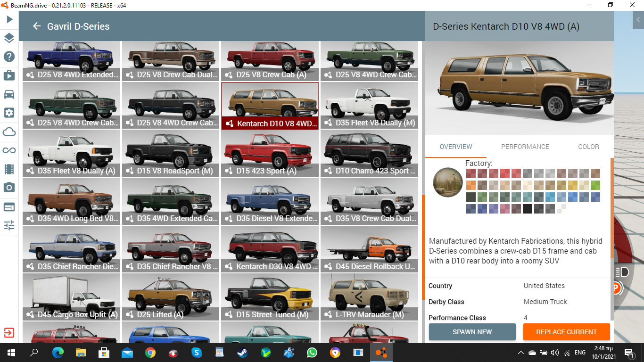
Task: Open the question mark help icon
Action: coord(9,57)
